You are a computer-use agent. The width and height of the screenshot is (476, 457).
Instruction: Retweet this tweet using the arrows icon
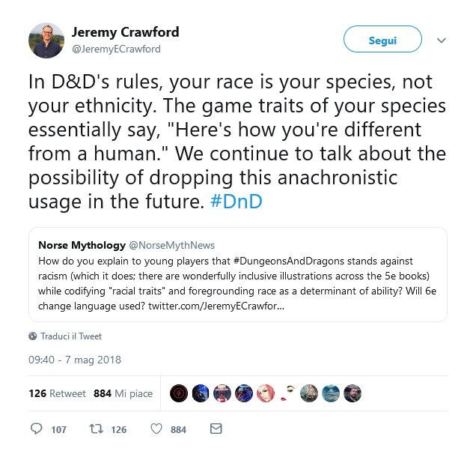coord(96,429)
